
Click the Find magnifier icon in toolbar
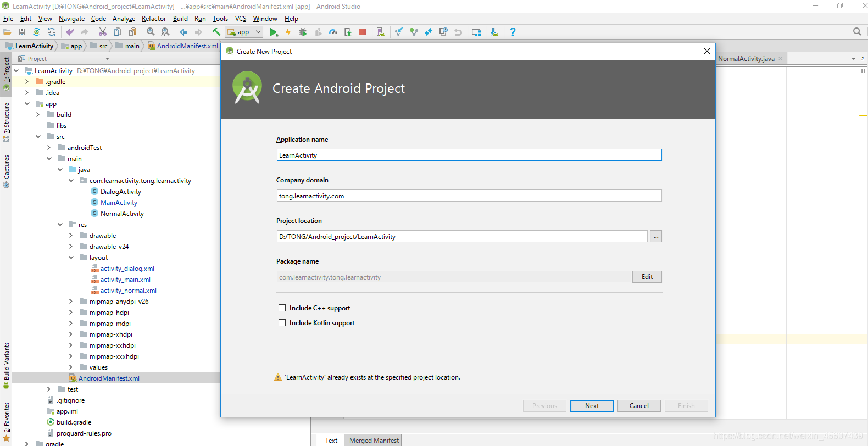[151, 32]
